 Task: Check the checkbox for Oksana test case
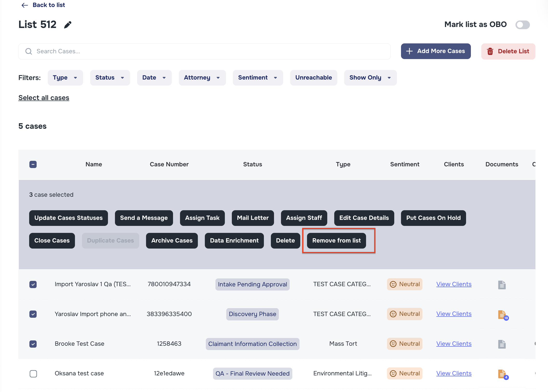33,374
